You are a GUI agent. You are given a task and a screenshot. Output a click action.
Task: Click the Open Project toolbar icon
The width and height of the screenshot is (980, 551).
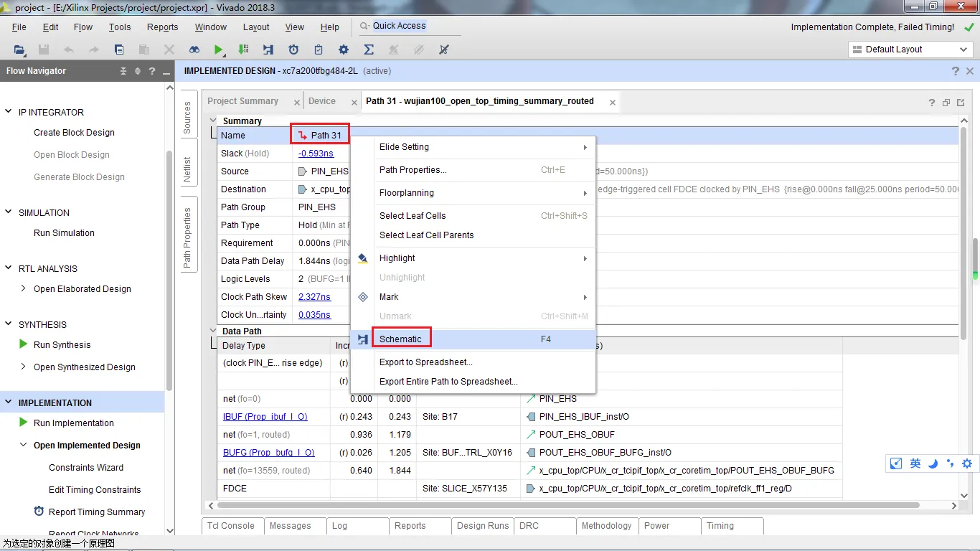click(x=19, y=50)
